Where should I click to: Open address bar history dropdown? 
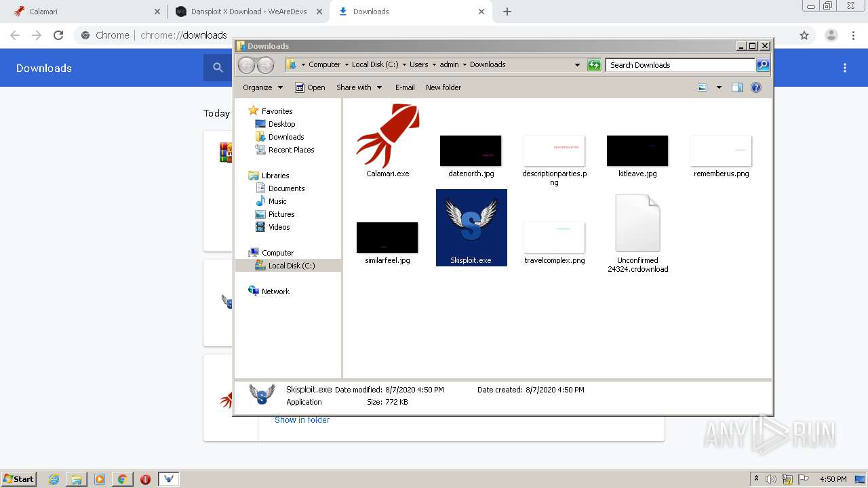click(x=577, y=65)
